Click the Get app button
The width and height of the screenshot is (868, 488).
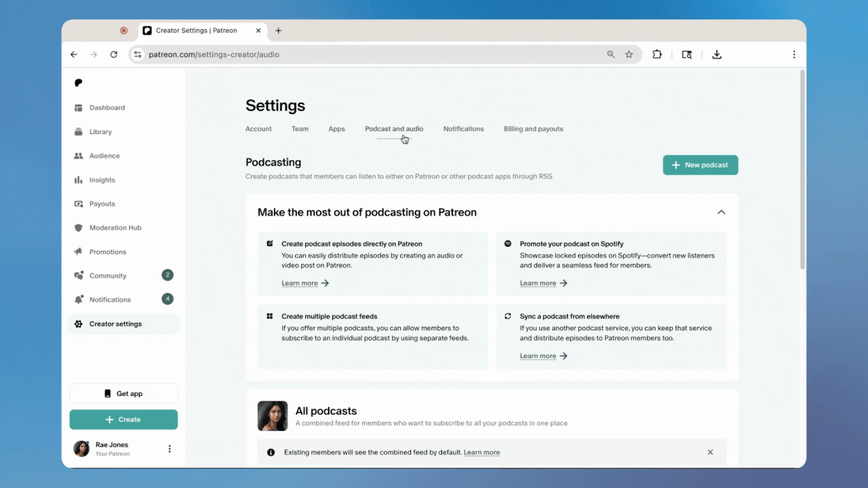(x=123, y=394)
